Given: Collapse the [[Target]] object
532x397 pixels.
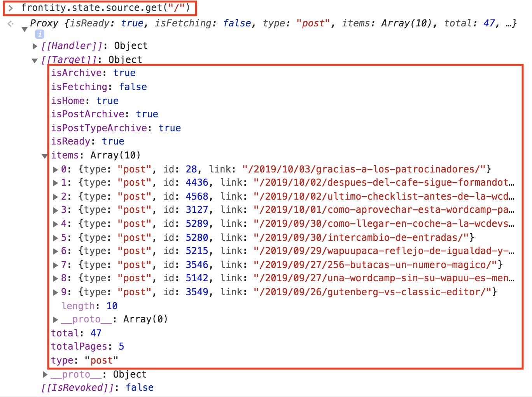Looking at the screenshot, I should tap(35, 60).
